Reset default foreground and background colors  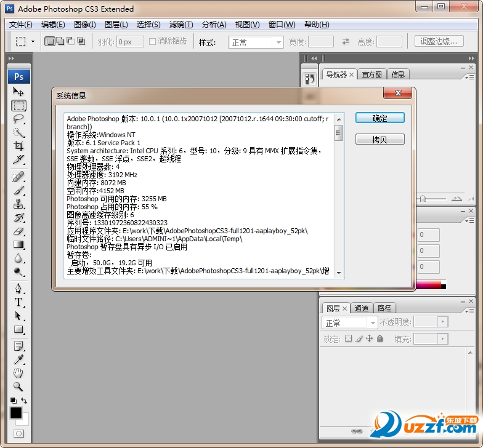[x=14, y=400]
